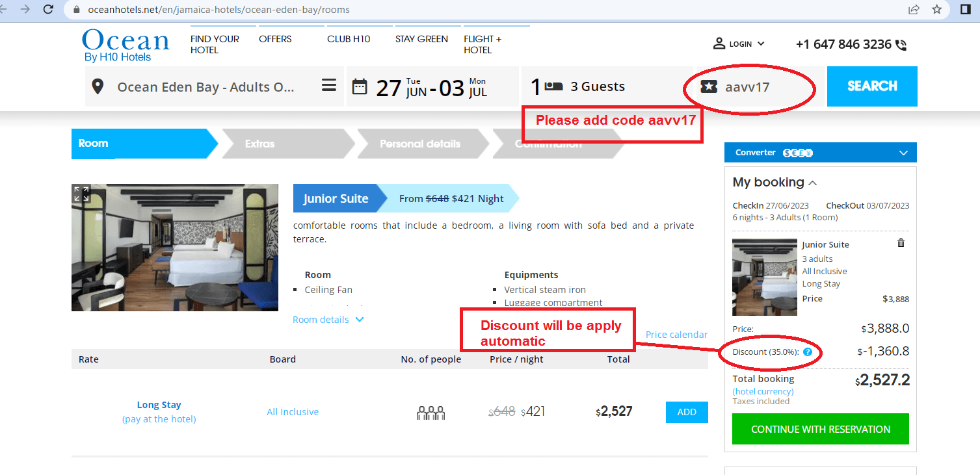
Task: Click the user profile login icon
Action: [719, 44]
